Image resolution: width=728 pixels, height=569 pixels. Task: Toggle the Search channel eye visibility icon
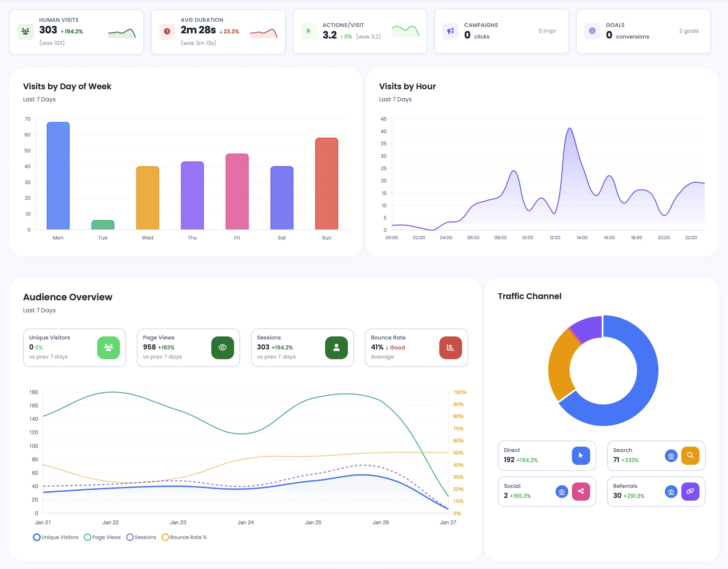(x=671, y=456)
